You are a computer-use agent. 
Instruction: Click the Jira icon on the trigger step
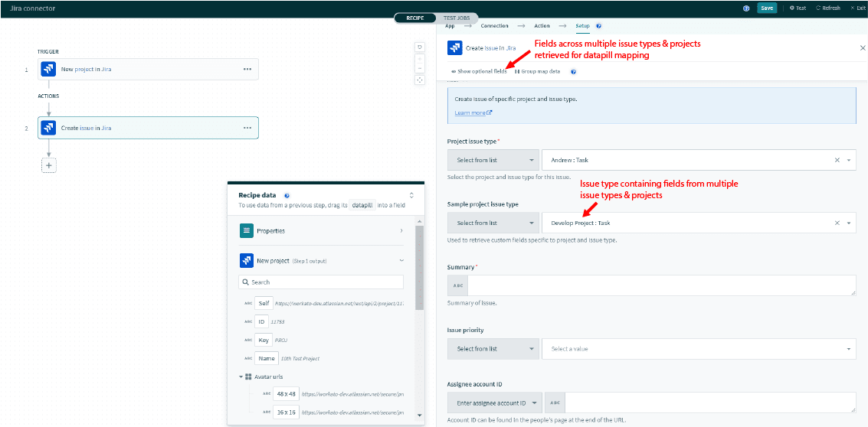point(49,69)
